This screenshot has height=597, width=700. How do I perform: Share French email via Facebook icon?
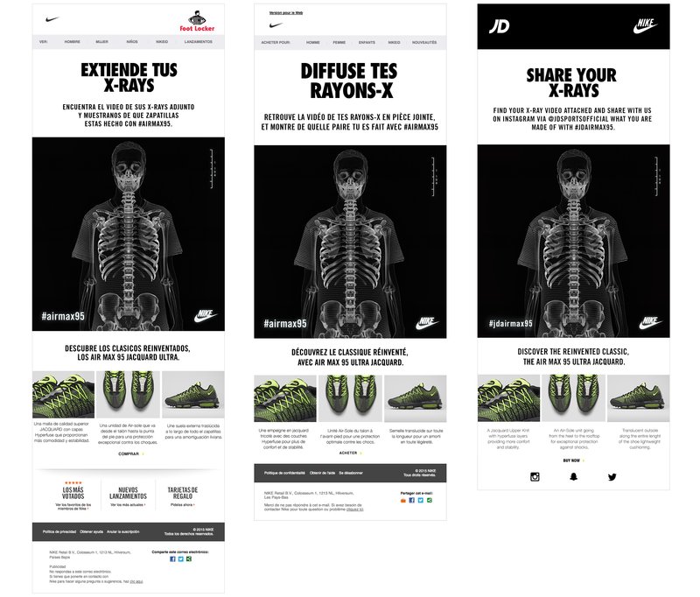[x=411, y=500]
